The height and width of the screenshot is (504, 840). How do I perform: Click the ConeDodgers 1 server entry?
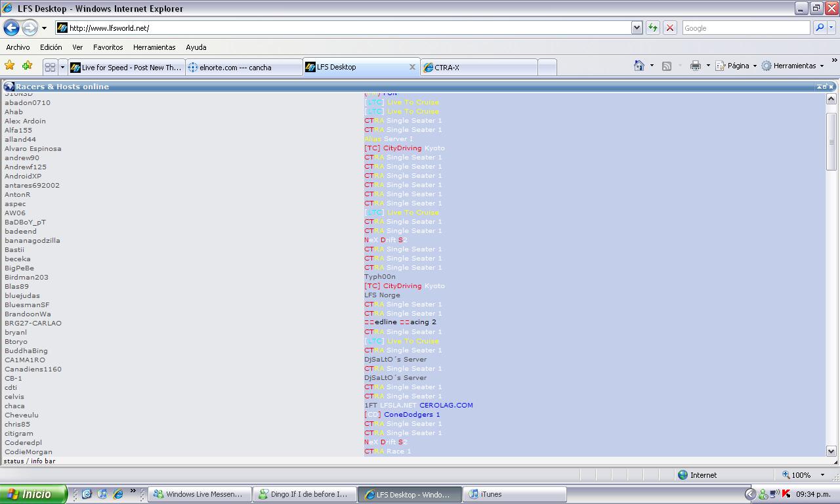pyautogui.click(x=402, y=414)
